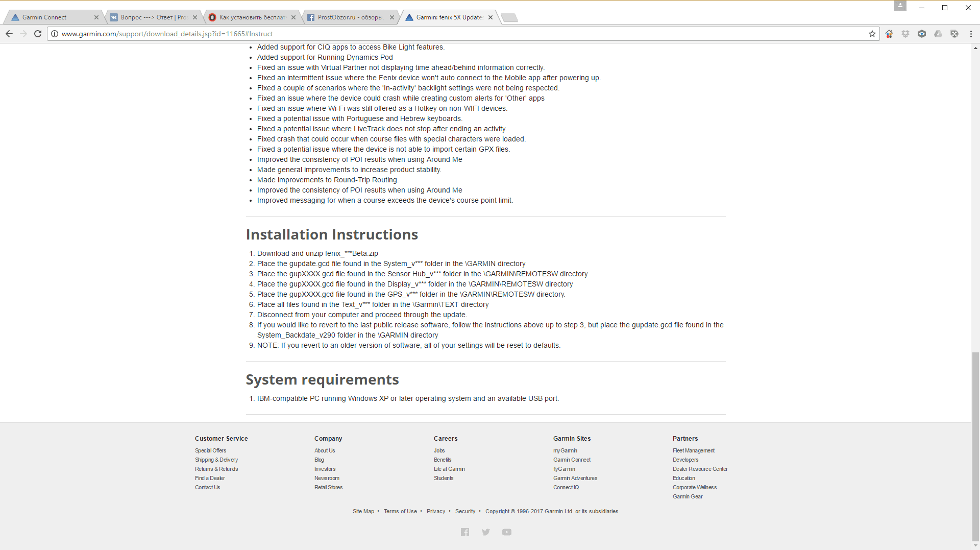Close the Garmin Connect tab
The width and height of the screenshot is (980, 550).
point(96,17)
